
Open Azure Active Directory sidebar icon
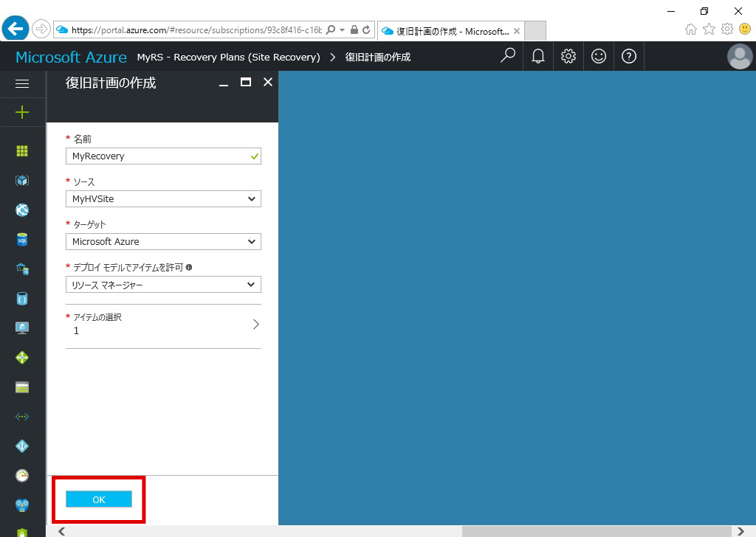pyautogui.click(x=22, y=446)
